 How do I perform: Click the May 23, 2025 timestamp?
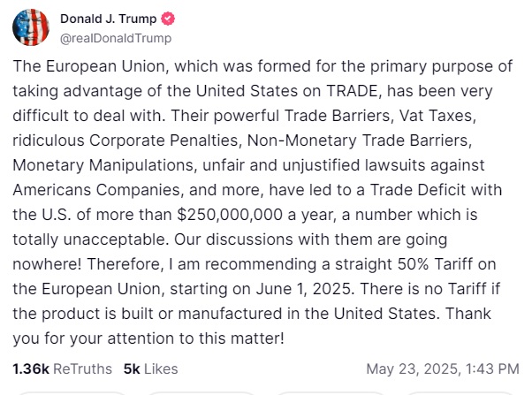(442, 368)
